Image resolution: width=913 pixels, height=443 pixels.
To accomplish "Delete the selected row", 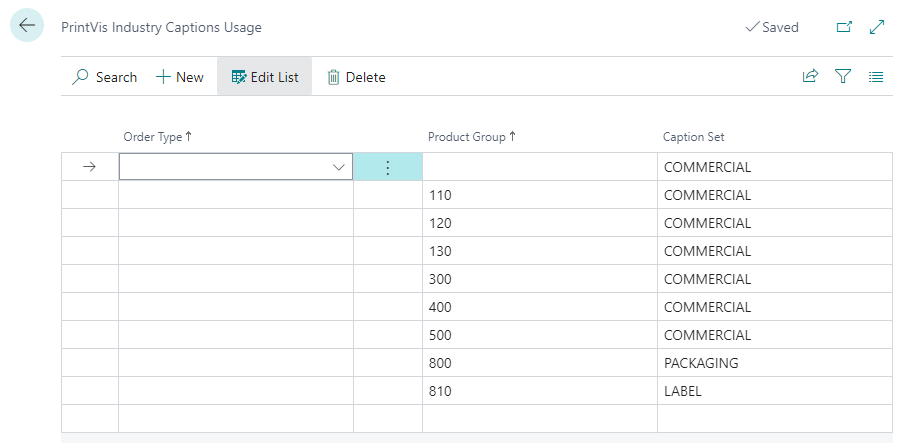I will pyautogui.click(x=356, y=77).
